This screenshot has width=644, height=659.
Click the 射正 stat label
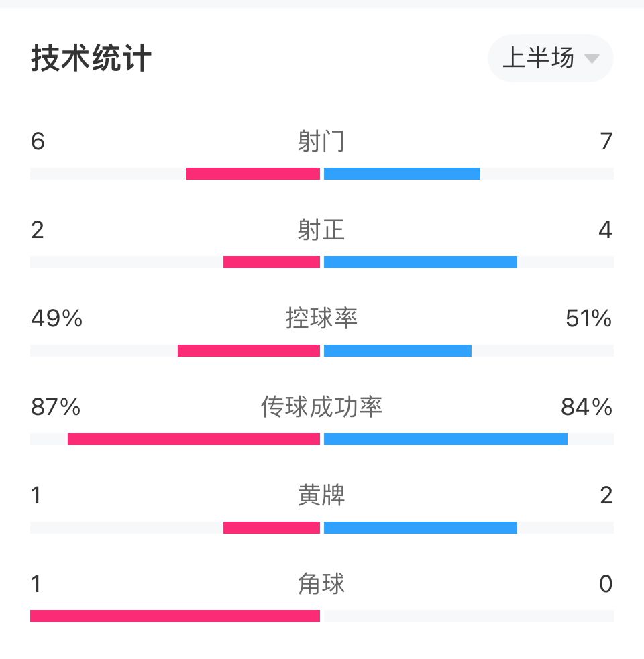pyautogui.click(x=321, y=230)
